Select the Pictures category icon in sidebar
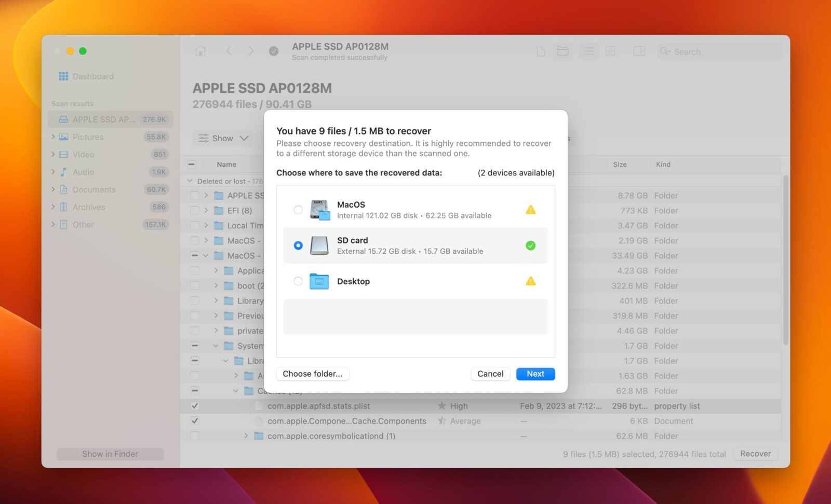Viewport: 831px width, 504px height. coord(65,137)
